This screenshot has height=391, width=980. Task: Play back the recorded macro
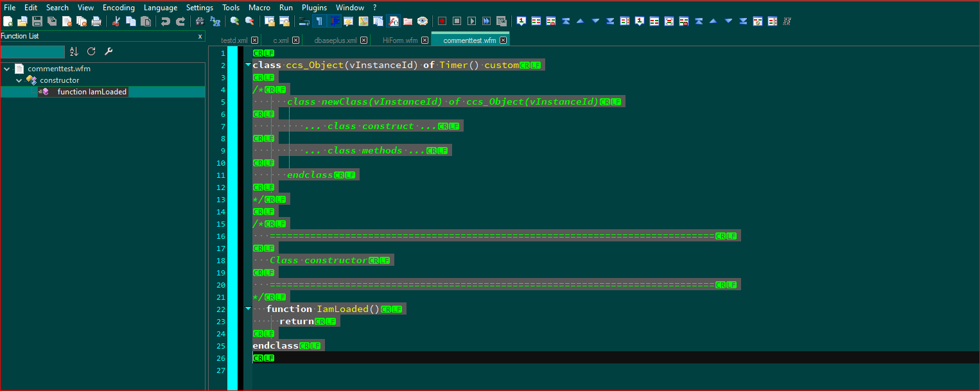pyautogui.click(x=471, y=21)
